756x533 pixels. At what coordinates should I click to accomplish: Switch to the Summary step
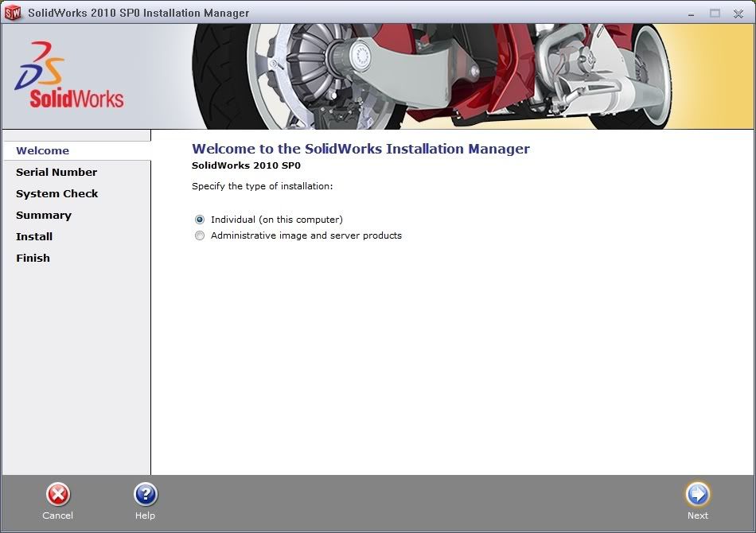coord(44,216)
